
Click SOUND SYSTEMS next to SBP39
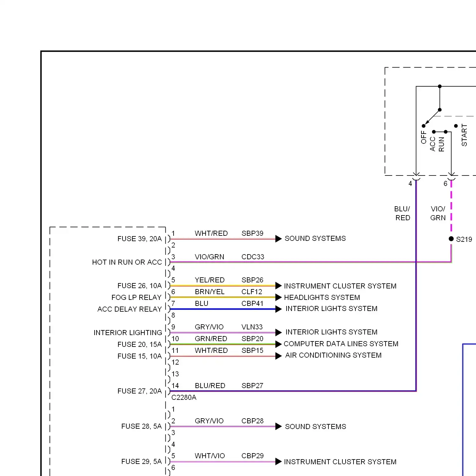pos(315,238)
